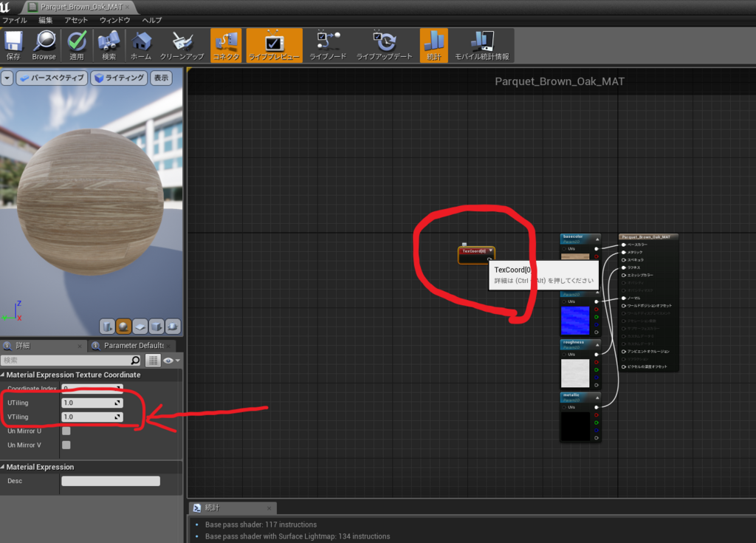
Task: Collapse Material Expression Texture Coordinate section
Action: click(3, 375)
